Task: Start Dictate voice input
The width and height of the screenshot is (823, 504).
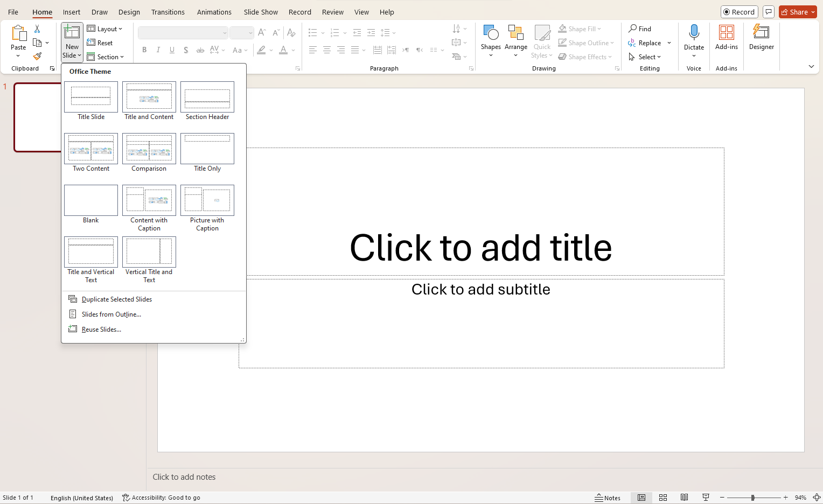Action: 693,35
